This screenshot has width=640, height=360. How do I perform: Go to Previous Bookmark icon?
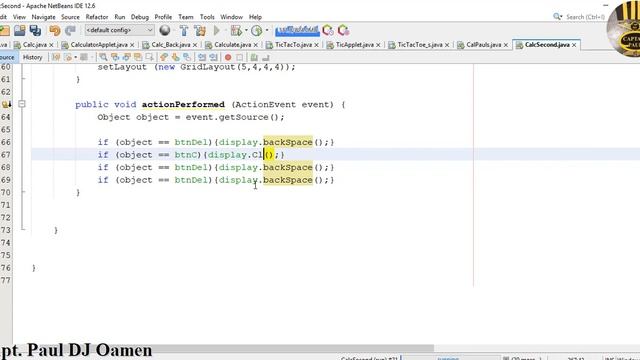[164, 57]
